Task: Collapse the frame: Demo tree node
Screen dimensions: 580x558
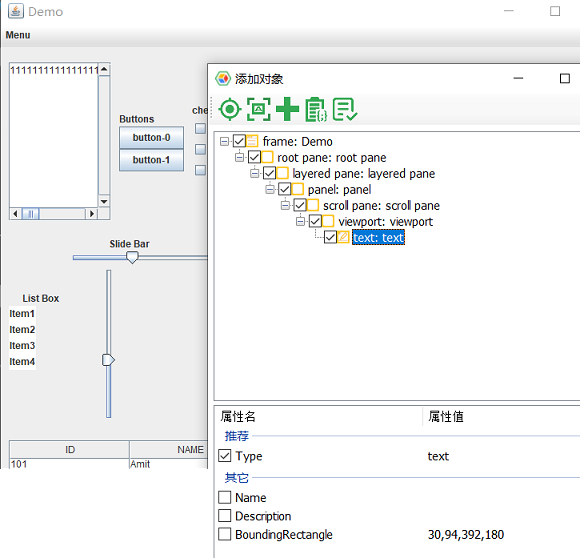Action: (x=224, y=141)
